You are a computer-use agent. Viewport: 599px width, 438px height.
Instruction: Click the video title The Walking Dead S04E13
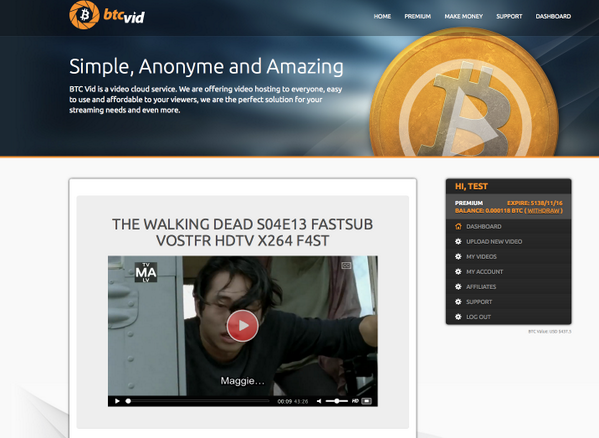click(243, 232)
